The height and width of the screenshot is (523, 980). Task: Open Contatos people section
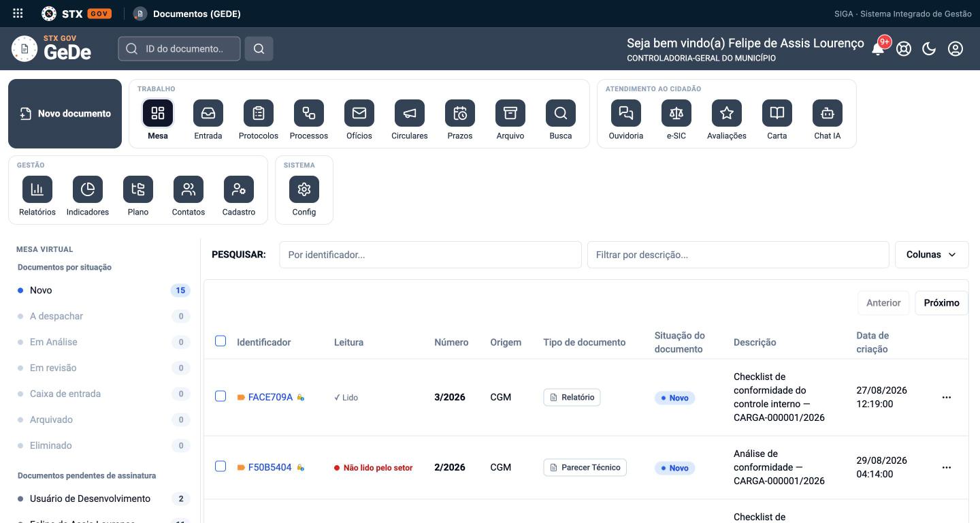(189, 189)
